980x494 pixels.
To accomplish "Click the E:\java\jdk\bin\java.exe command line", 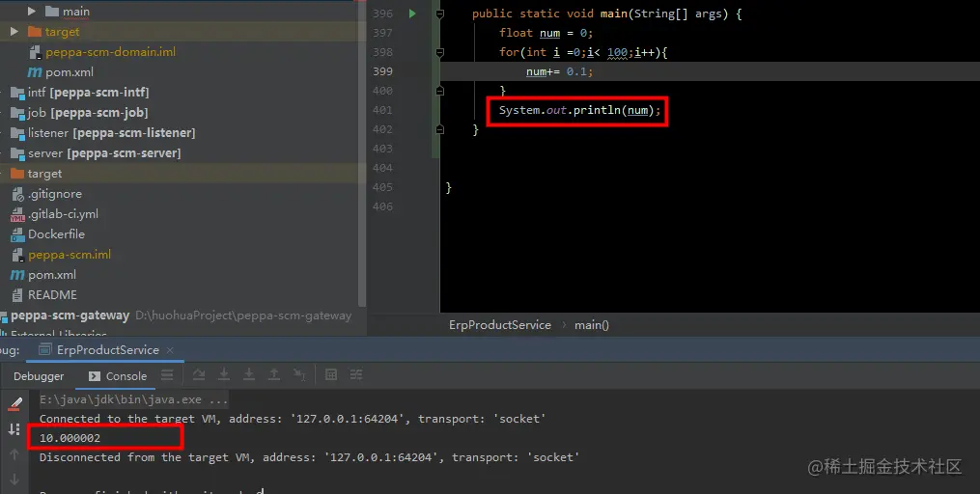I will point(134,399).
